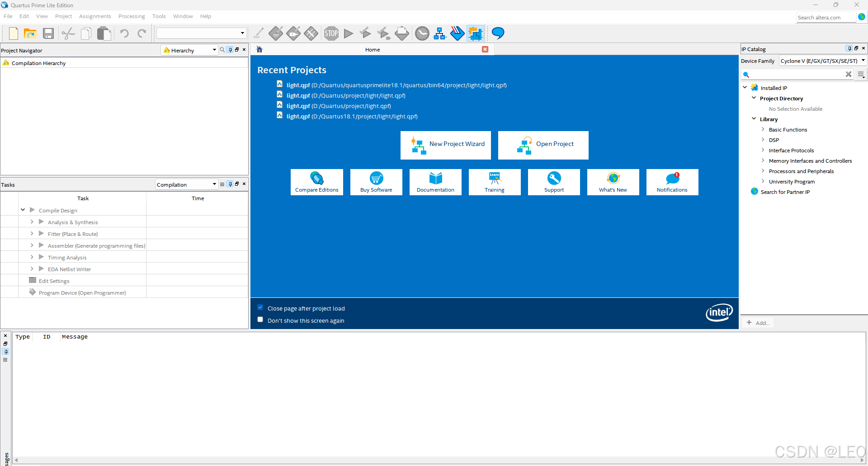This screenshot has width=868, height=466.
Task: Toggle pin on IP Catalog panel
Action: coord(849,48)
